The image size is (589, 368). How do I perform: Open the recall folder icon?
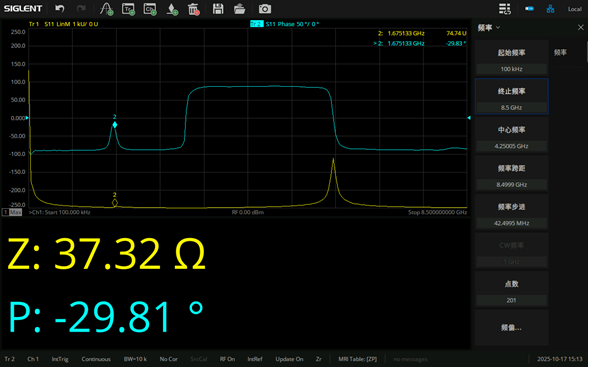click(x=239, y=9)
